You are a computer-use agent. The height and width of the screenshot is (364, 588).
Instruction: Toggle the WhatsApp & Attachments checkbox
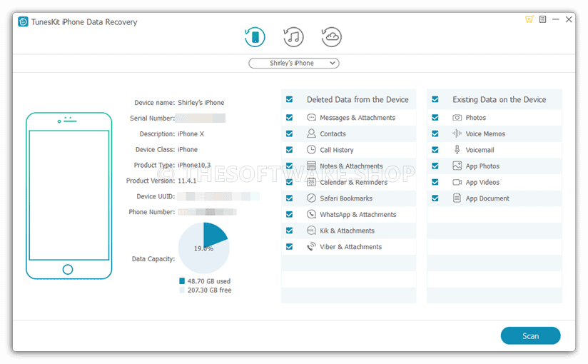pos(289,214)
